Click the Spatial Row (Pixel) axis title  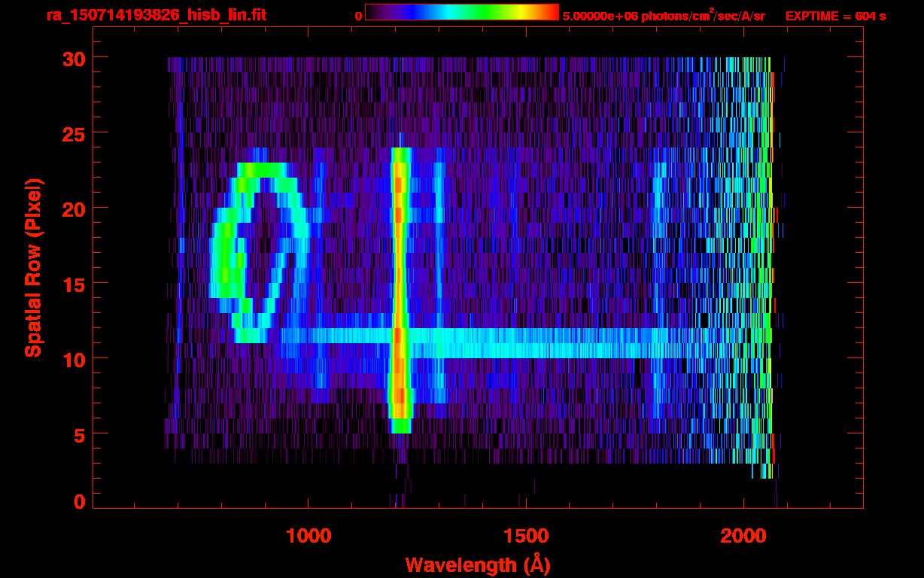pos(33,267)
